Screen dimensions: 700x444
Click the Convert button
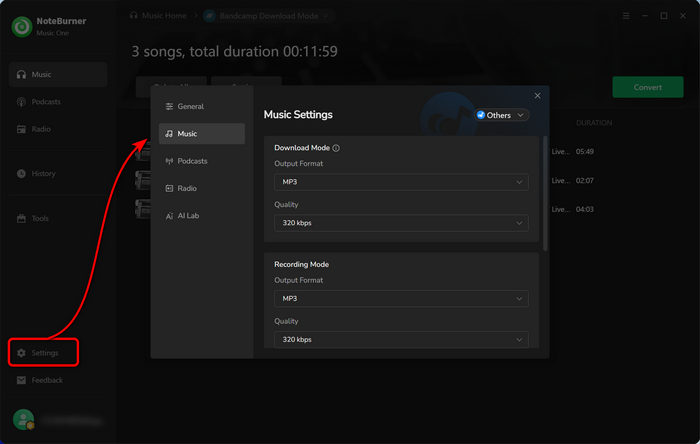[648, 87]
